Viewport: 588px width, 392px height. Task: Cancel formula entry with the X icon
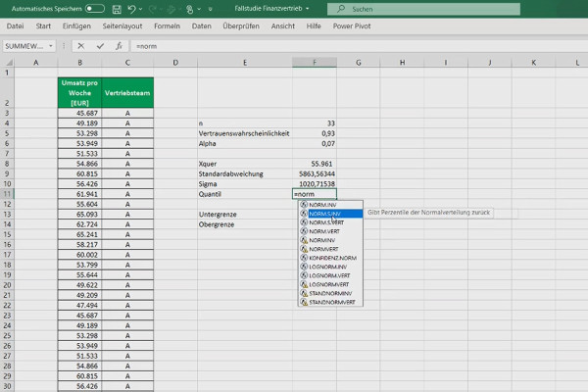pyautogui.click(x=81, y=46)
